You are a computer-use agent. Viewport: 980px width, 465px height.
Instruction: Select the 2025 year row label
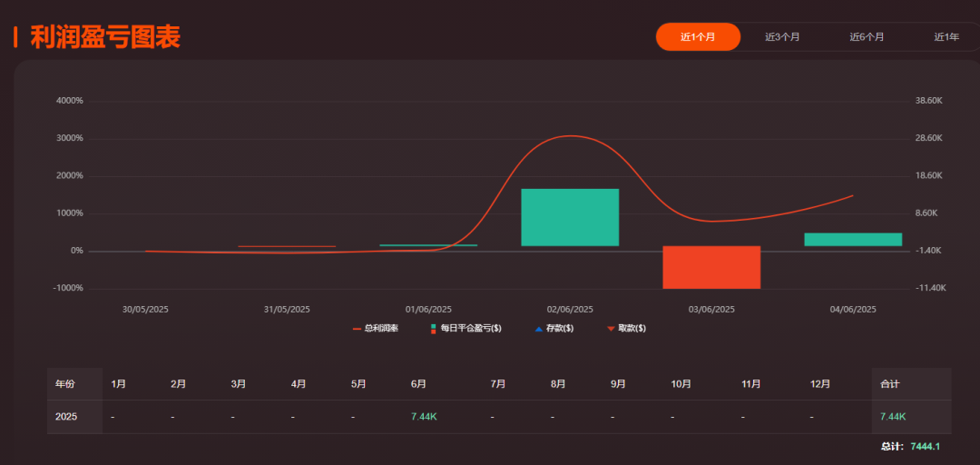[66, 417]
